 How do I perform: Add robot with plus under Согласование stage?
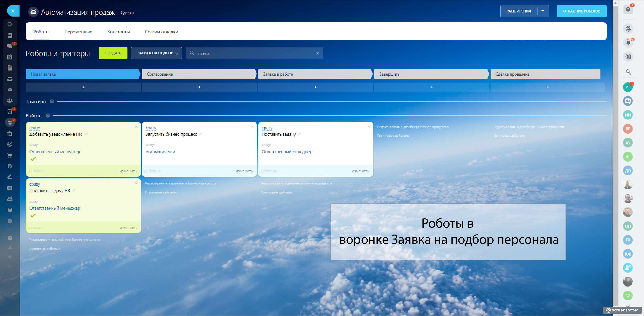tap(199, 87)
